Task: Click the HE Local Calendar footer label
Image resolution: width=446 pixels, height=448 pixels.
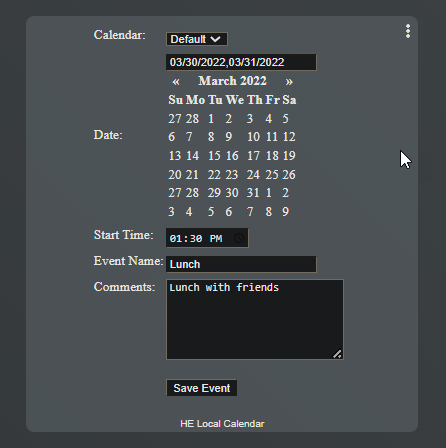Action: pyautogui.click(x=222, y=424)
